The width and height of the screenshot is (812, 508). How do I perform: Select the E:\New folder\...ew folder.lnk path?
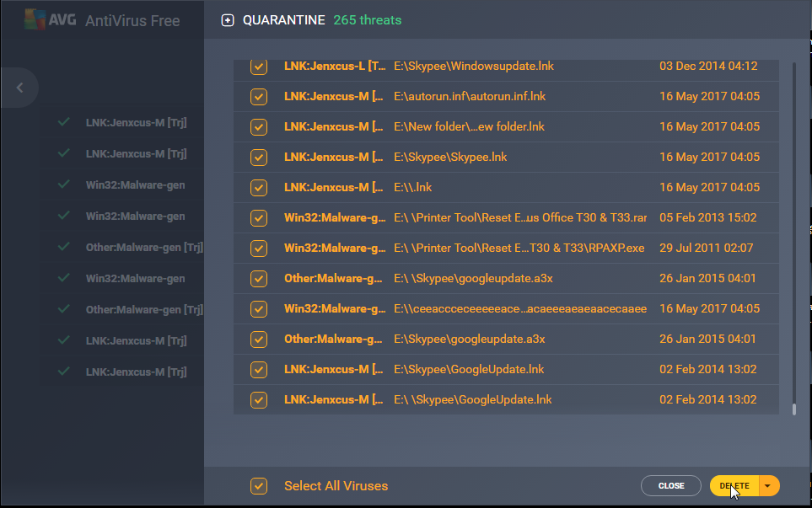[x=469, y=126]
